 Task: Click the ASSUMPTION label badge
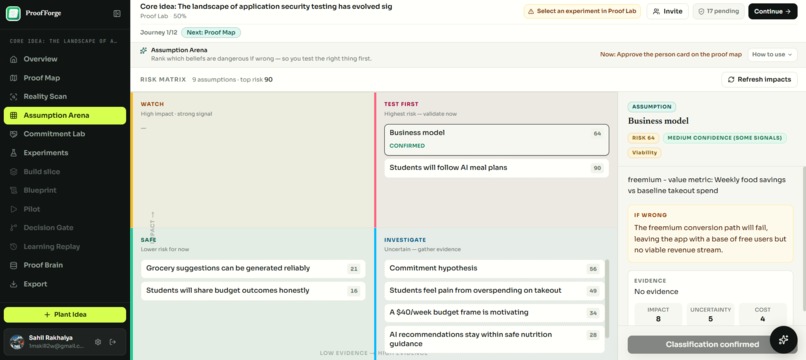click(x=652, y=107)
